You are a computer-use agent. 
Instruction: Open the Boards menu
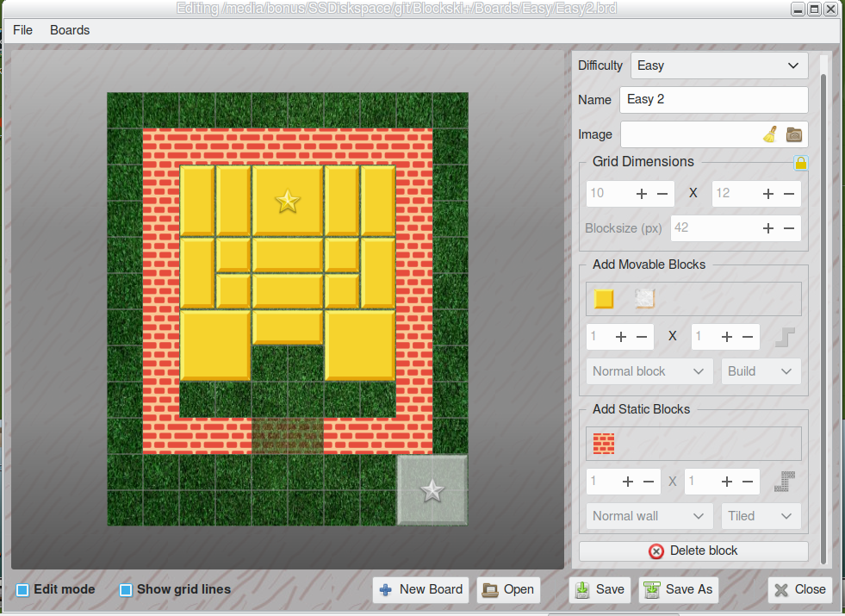(x=70, y=30)
